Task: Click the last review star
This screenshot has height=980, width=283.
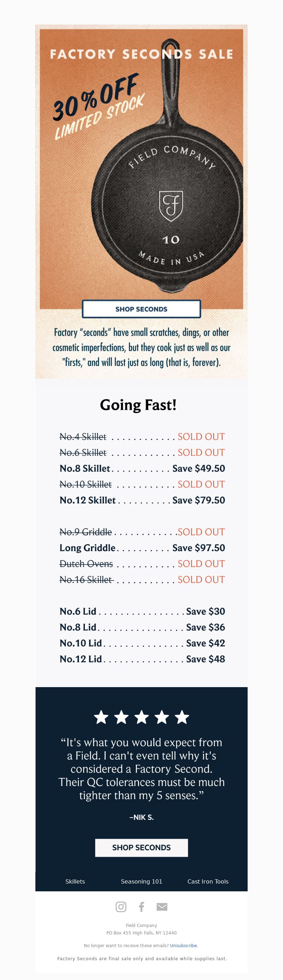Action: [x=182, y=717]
